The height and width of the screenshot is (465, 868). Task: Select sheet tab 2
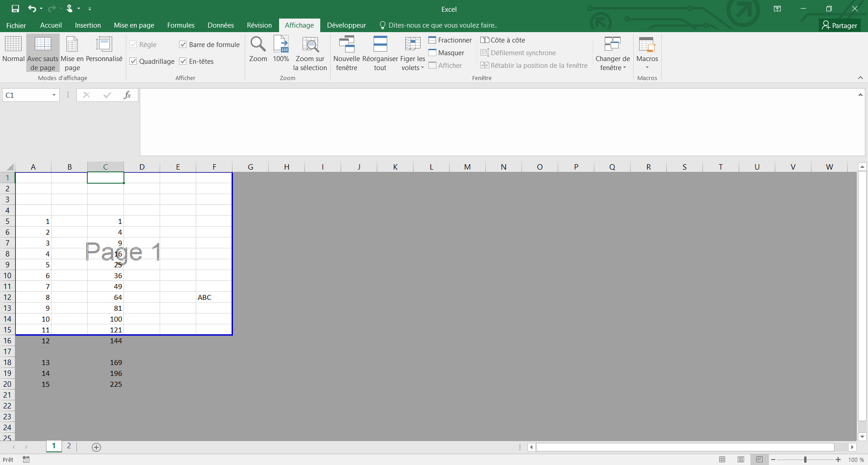pos(69,446)
